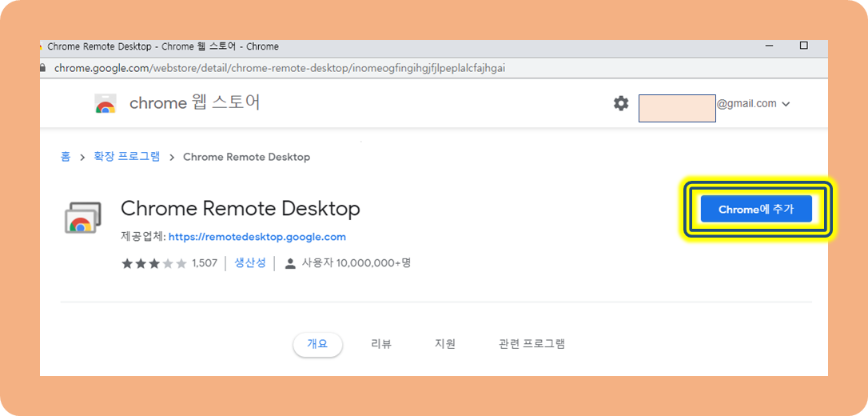
Task: Open the settings gear icon
Action: [621, 103]
